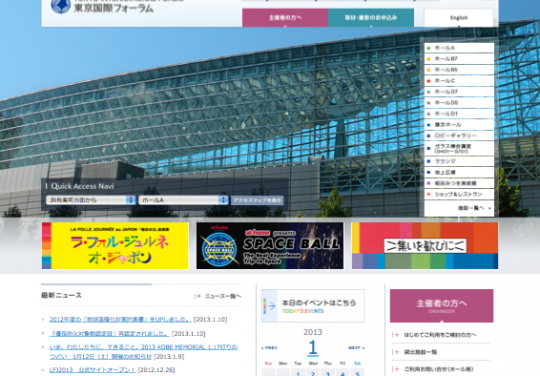Open the teal 取材・撮影のお申込み header tab

click(371, 18)
